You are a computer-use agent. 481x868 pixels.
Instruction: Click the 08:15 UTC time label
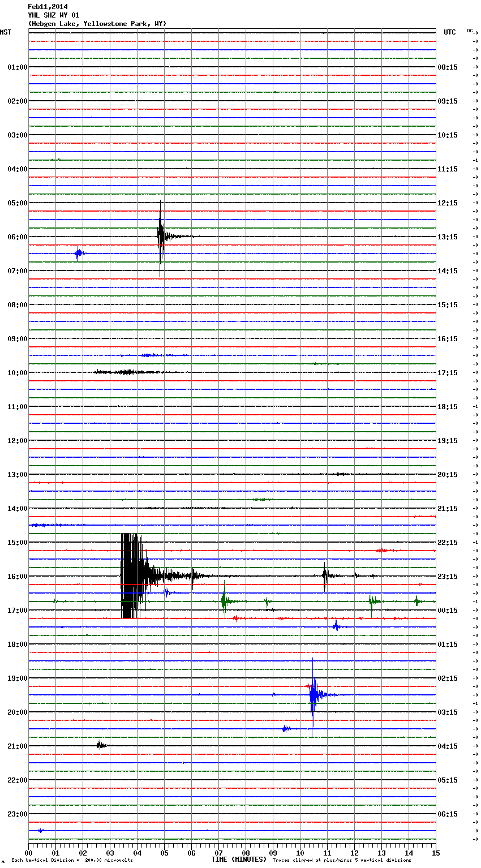click(x=448, y=67)
